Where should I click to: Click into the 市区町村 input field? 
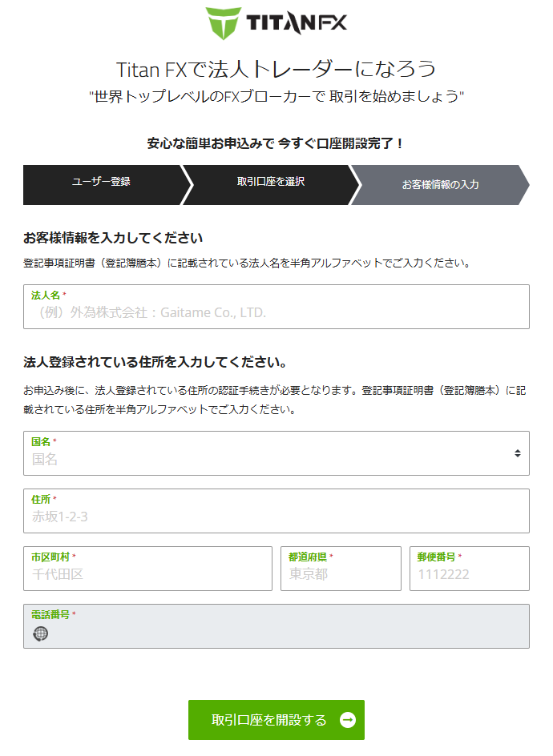click(147, 569)
